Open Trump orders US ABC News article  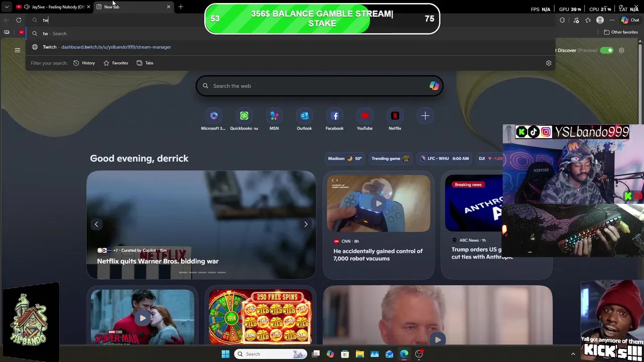coord(482,253)
